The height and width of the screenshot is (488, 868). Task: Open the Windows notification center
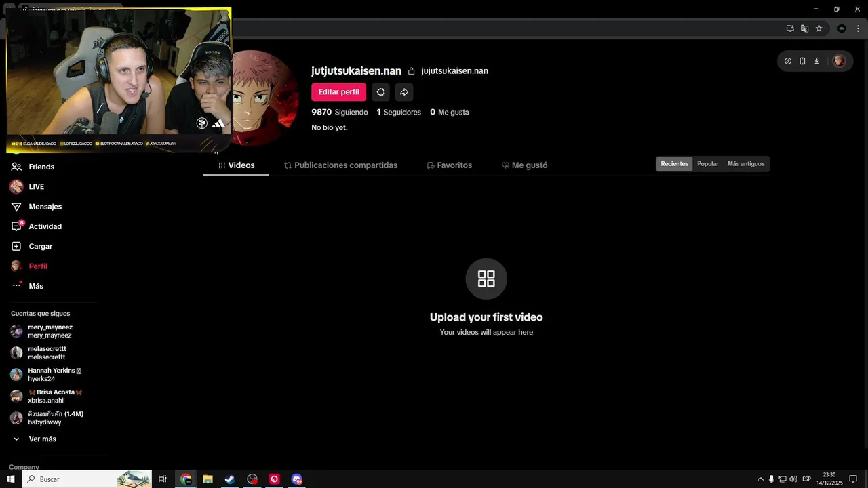853,479
